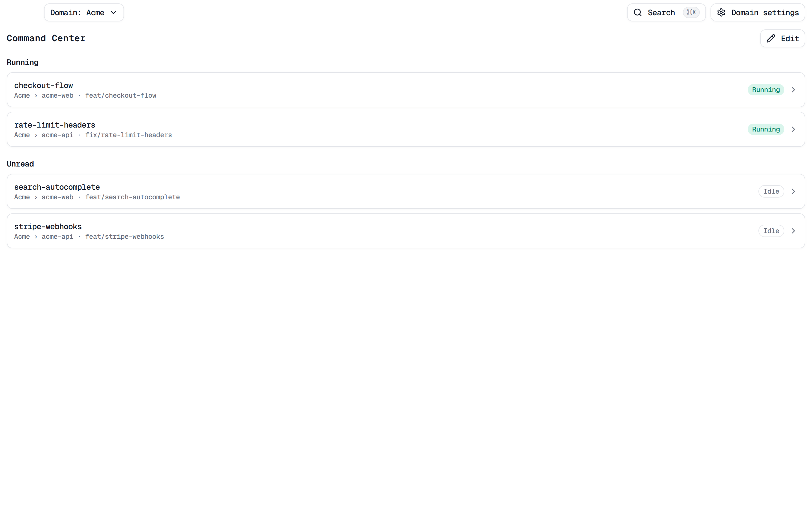
Task: Click the feat/checkout-flow branch path
Action: point(121,95)
